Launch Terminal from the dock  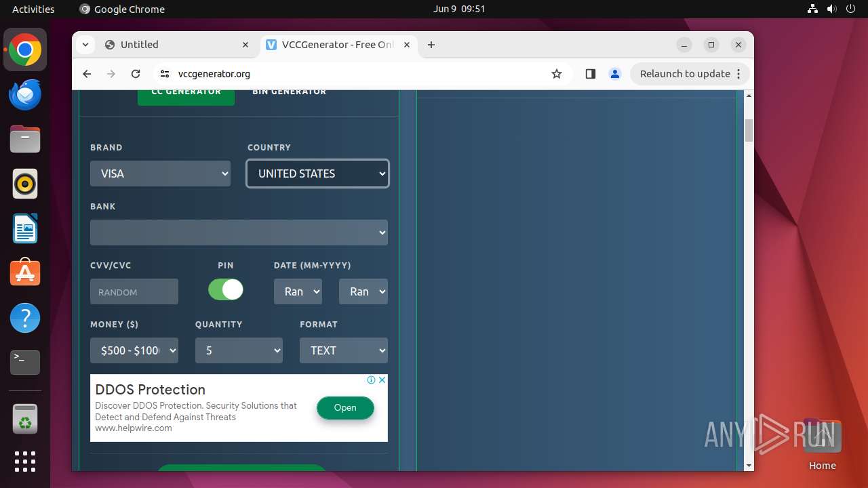pos(25,363)
